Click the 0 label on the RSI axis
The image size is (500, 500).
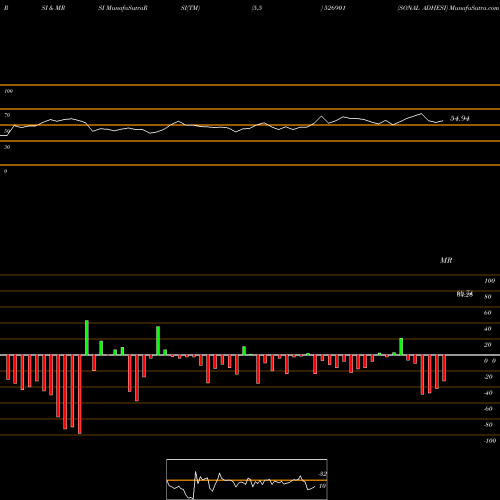(x=5, y=171)
